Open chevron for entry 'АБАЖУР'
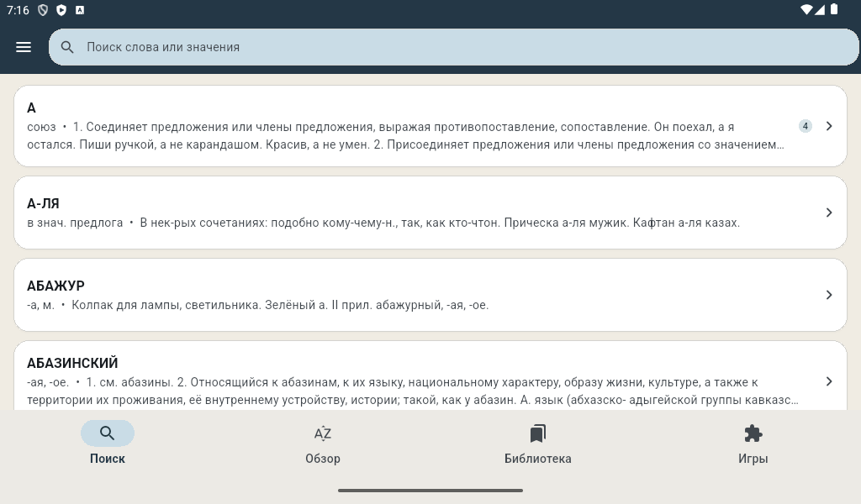This screenshot has height=504, width=861. tap(829, 295)
